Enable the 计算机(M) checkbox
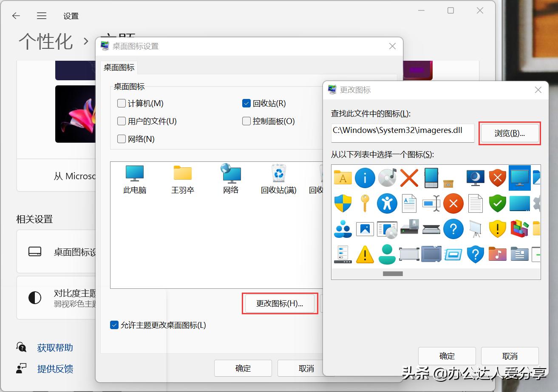558x392 pixels. (x=121, y=103)
